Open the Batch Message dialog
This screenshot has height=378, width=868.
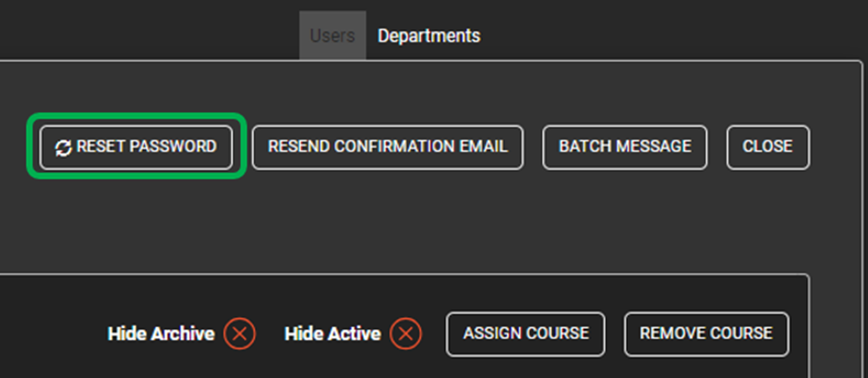point(625,147)
